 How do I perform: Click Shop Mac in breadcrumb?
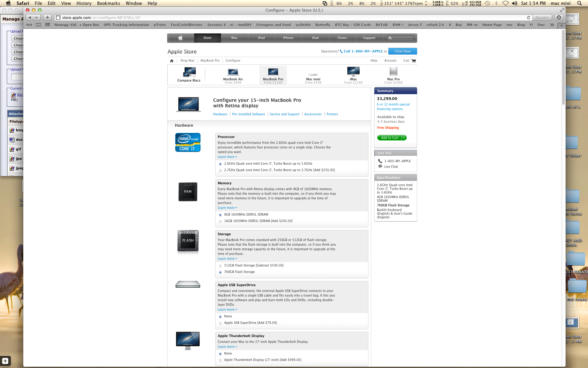point(187,61)
